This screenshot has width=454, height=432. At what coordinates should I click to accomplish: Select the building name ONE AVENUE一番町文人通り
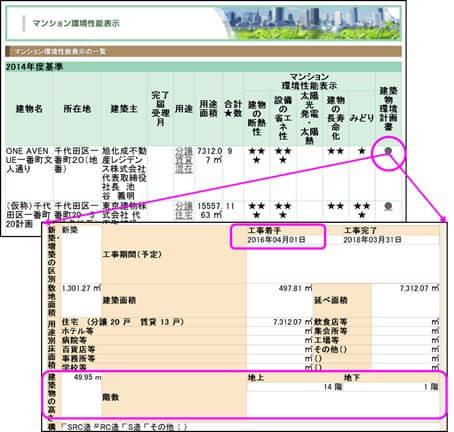[x=29, y=160]
